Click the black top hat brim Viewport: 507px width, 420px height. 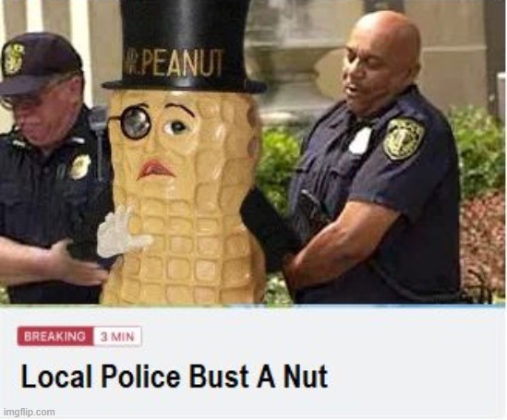(x=185, y=86)
